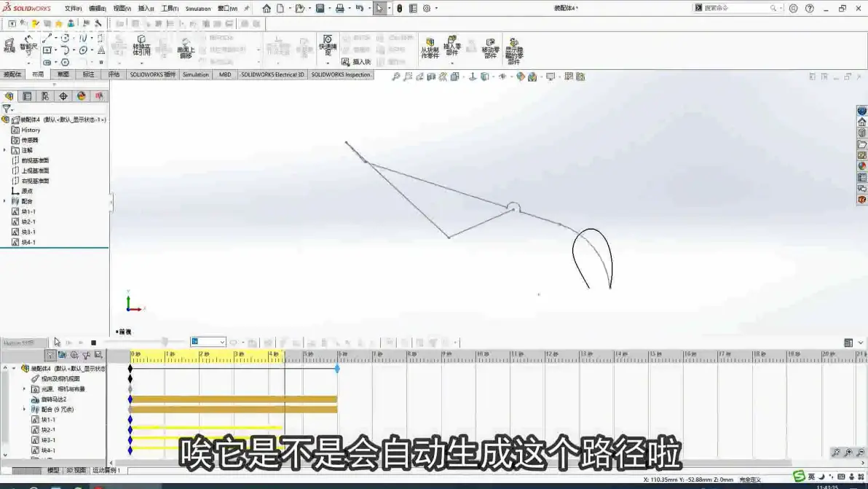Open the 工具 (Tools) menu

click(x=170, y=8)
